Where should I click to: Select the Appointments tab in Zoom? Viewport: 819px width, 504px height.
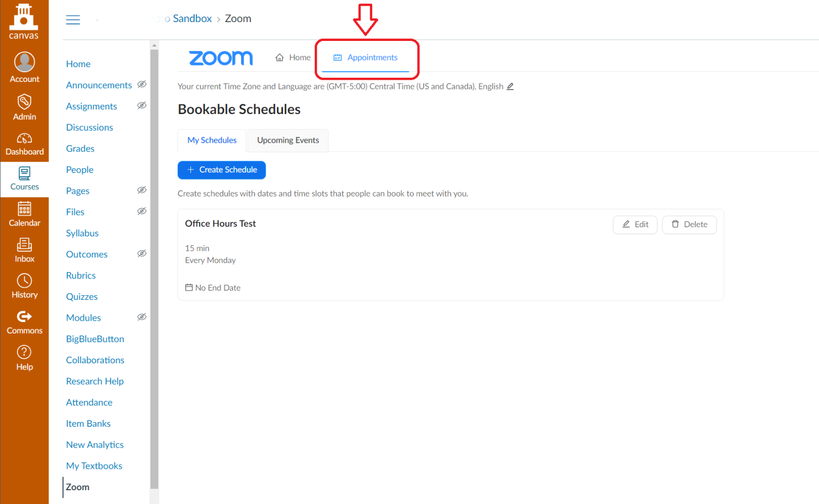(365, 57)
